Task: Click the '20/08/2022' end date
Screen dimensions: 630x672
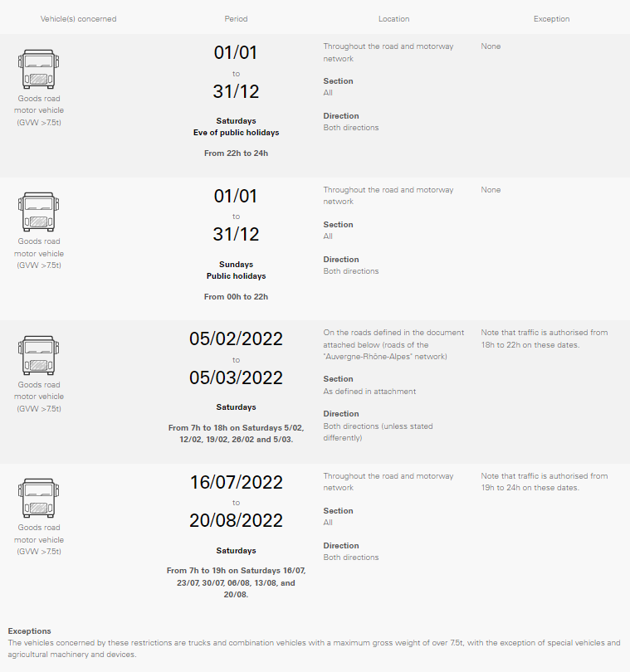Action: pos(236,521)
